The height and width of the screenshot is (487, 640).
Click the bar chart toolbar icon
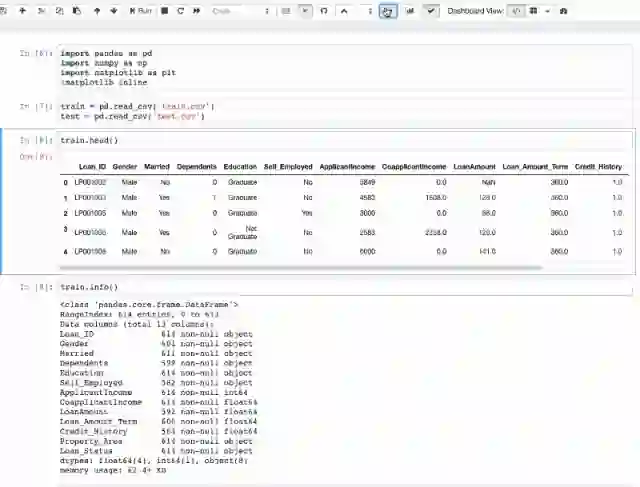tap(409, 11)
